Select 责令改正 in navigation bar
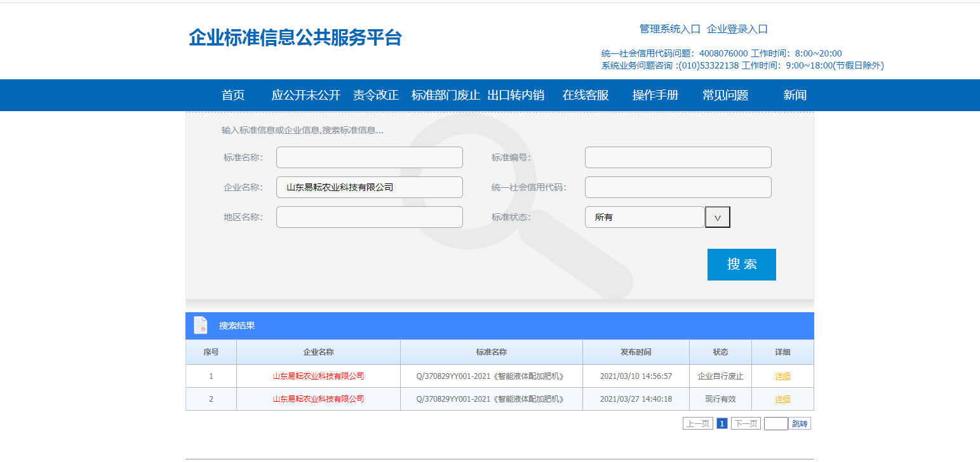Viewport: 980px width, 462px height. (376, 95)
